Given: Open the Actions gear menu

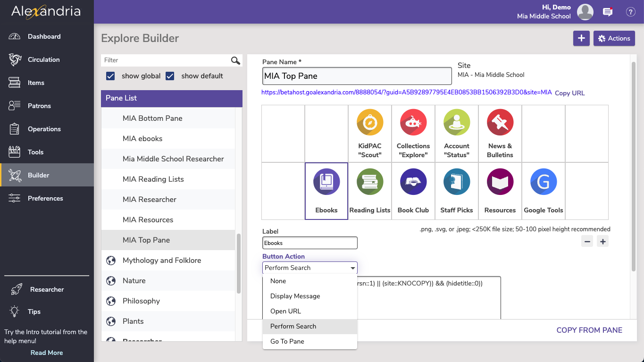Looking at the screenshot, I should pos(614,39).
